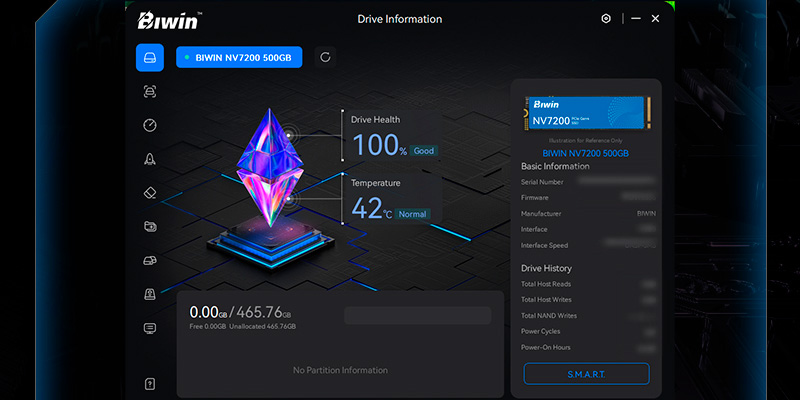The width and height of the screenshot is (800, 400).
Task: Open the folder migration sidebar icon
Action: [150, 227]
